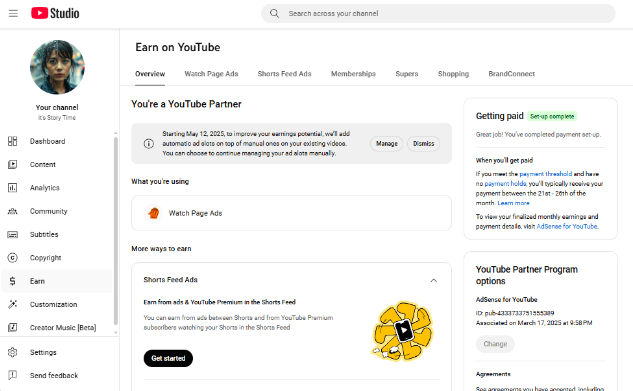Open the Watch Page Ads card
Image resolution: width=633 pixels, height=391 pixels.
[x=291, y=213]
